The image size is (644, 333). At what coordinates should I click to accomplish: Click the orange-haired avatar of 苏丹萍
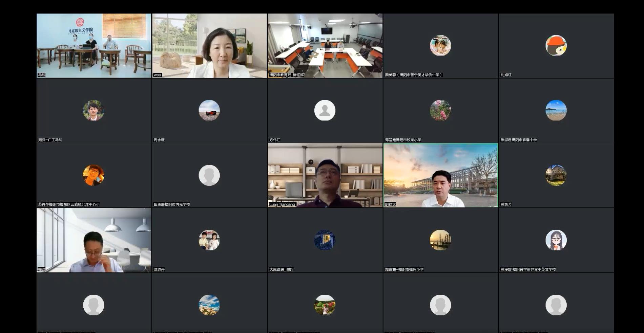94,175
